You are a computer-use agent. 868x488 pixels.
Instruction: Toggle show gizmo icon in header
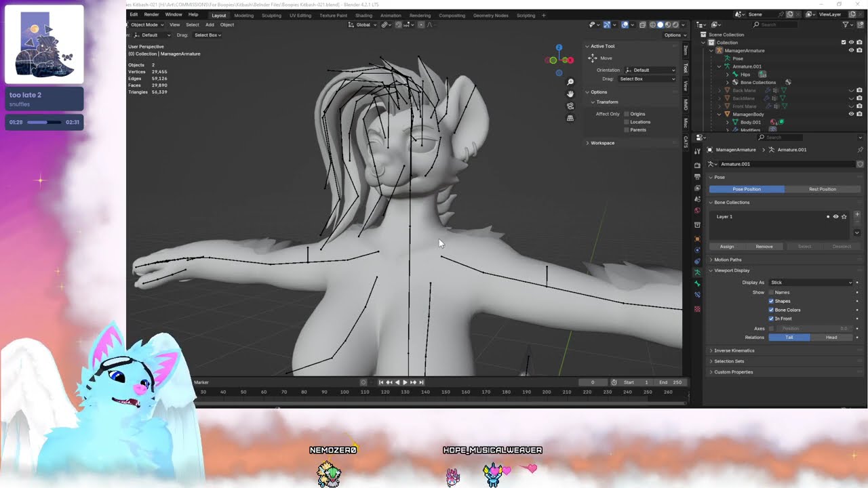[x=606, y=24]
